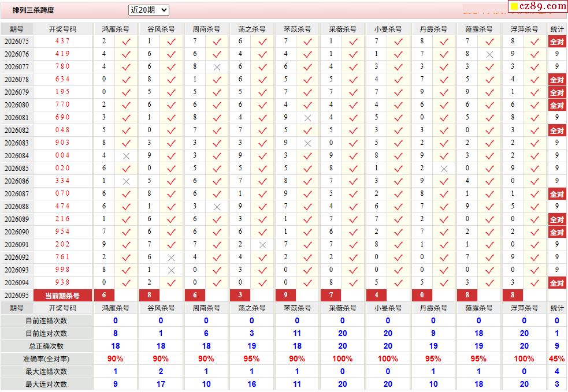Click the 周南杀号 column in the top header

(206, 29)
